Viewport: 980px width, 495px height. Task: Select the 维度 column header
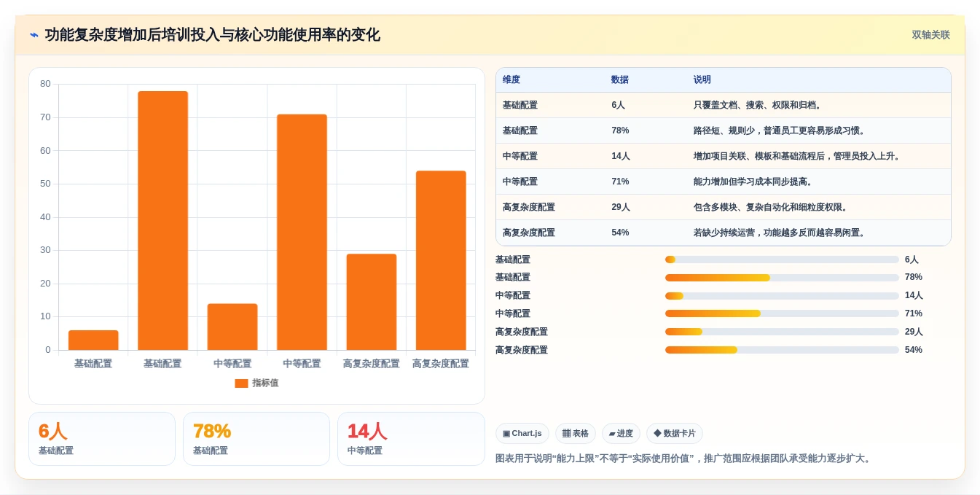(x=511, y=80)
